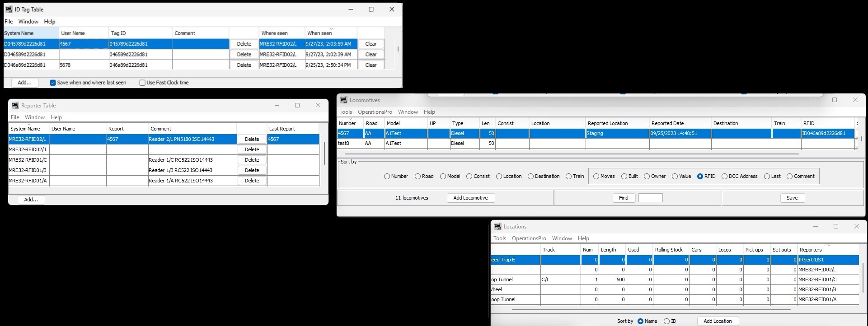
Task: Select the DCC Address sort radio button
Action: point(724,177)
